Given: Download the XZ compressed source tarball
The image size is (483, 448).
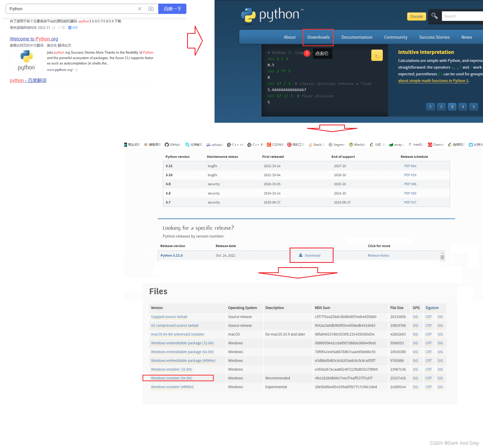Looking at the screenshot, I should [175, 325].
